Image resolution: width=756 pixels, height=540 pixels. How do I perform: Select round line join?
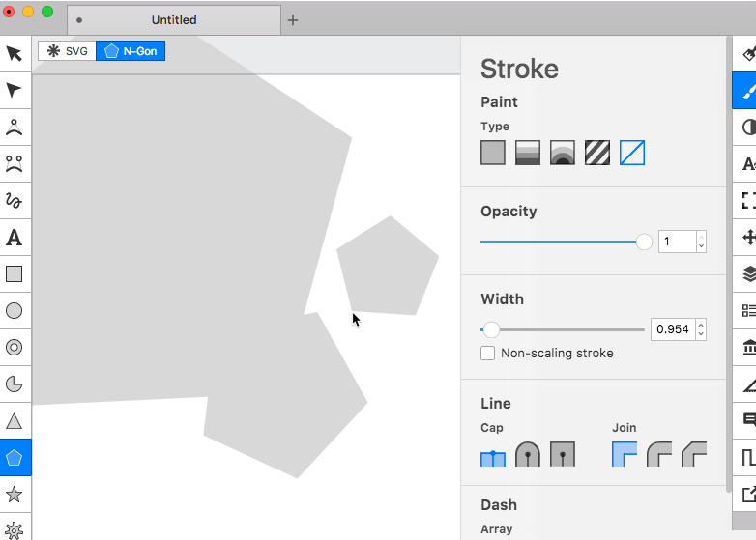(x=659, y=454)
